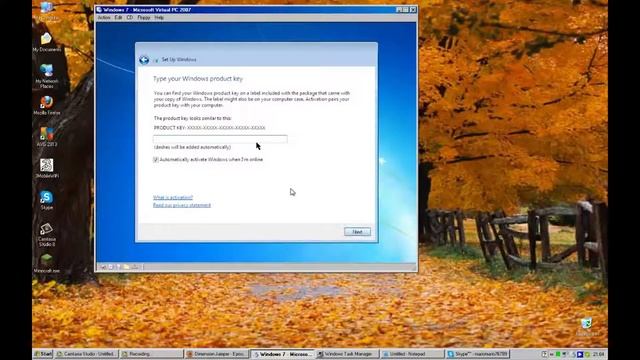The width and height of the screenshot is (640, 360).
Task: Switch to Dimension Jumper taskbar button
Action: 217,354
